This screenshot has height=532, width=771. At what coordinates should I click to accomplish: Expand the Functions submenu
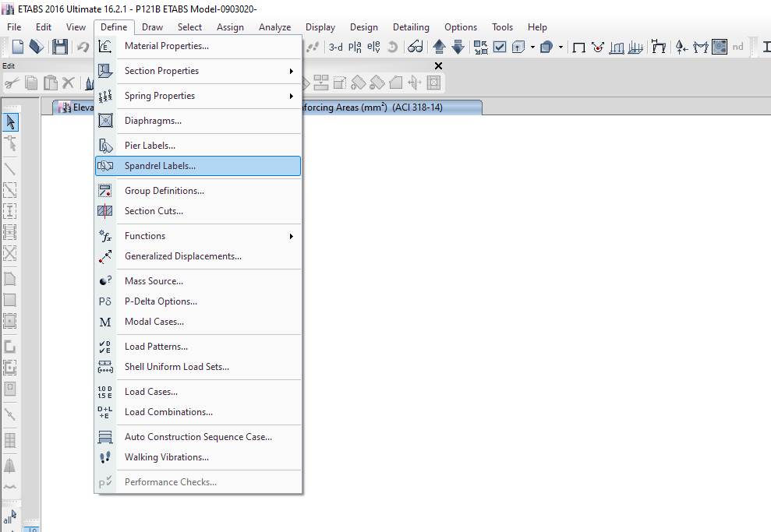144,235
